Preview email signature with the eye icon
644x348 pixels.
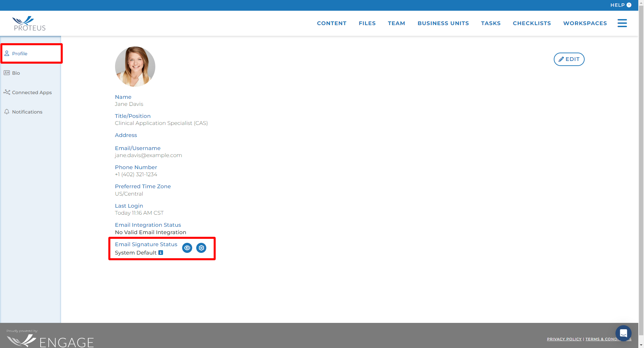point(187,248)
